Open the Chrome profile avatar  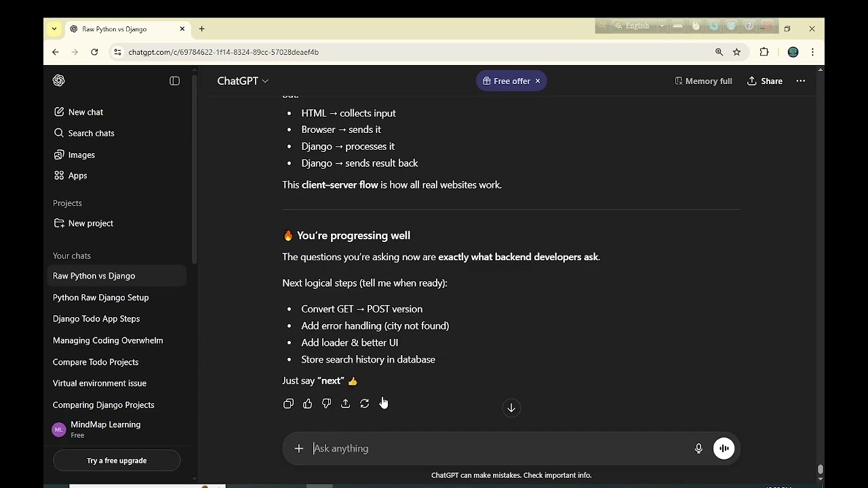click(793, 52)
